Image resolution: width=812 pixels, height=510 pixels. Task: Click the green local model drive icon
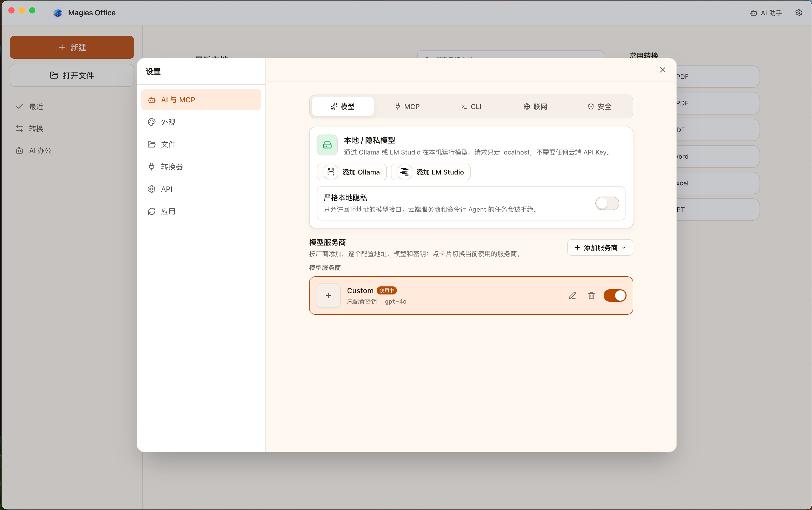(327, 145)
